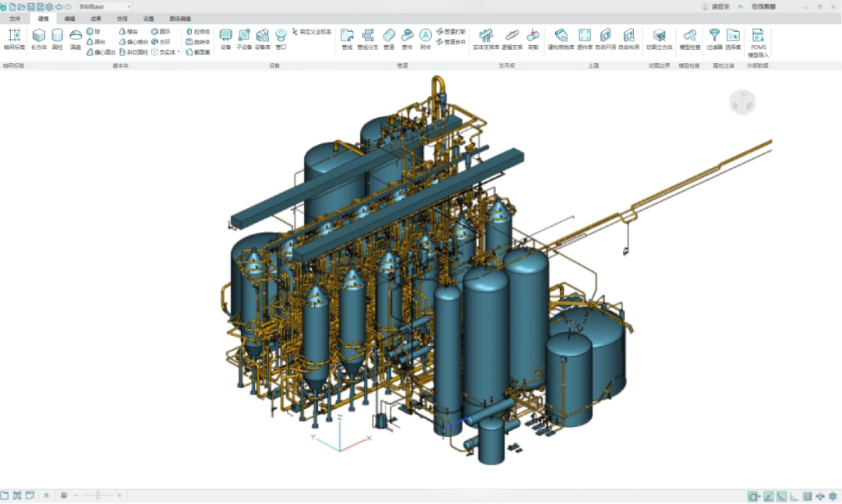Screen dimensions: 842x504
Task: Click the zoom slider in the status bar
Action: (97, 495)
